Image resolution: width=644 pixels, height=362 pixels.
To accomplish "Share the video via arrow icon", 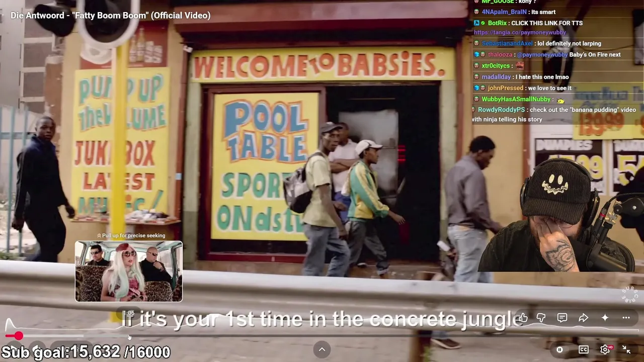I will (x=583, y=318).
